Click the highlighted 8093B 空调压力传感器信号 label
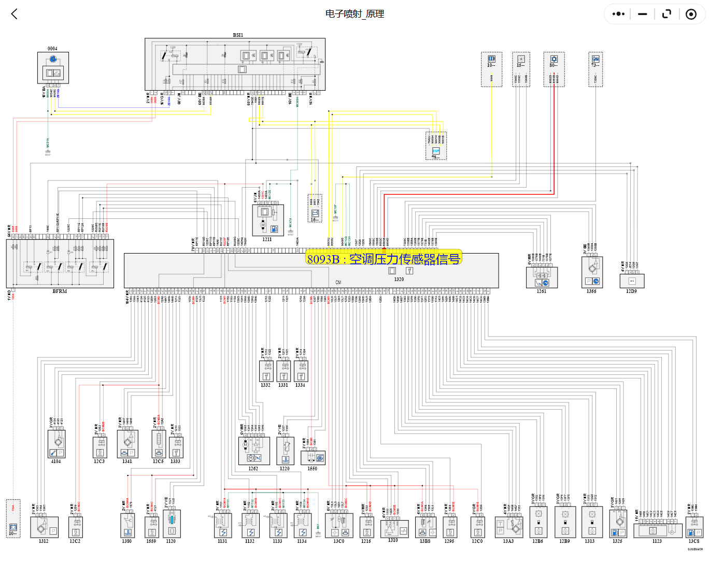 click(x=385, y=258)
